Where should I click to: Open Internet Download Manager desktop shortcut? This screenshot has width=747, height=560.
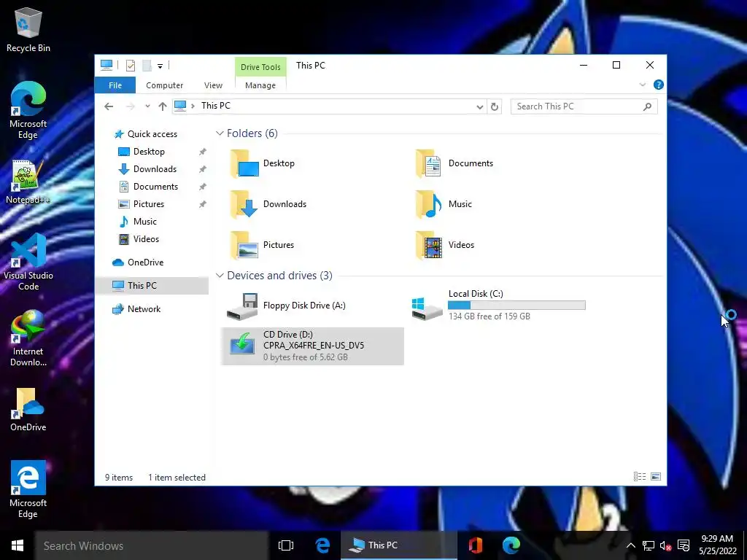point(28,338)
